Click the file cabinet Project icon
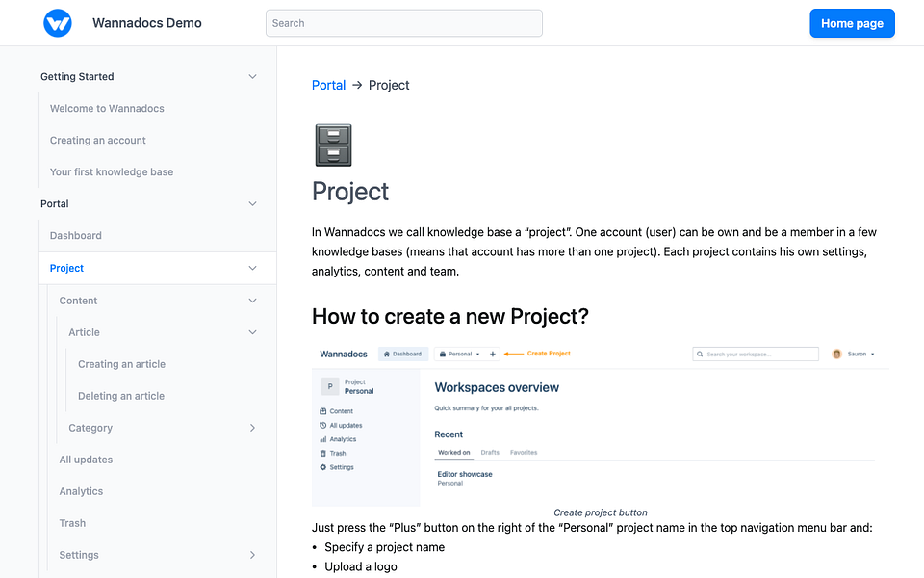The height and width of the screenshot is (578, 924). [x=333, y=144]
